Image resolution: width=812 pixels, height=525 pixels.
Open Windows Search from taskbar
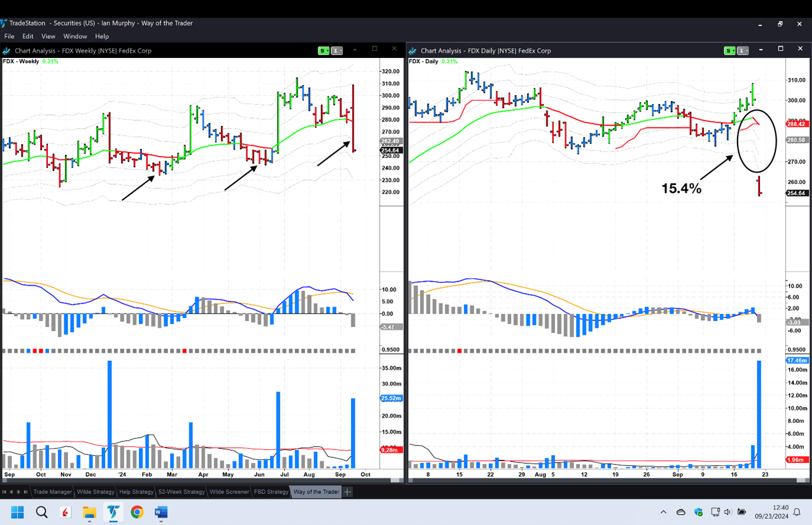[41, 512]
